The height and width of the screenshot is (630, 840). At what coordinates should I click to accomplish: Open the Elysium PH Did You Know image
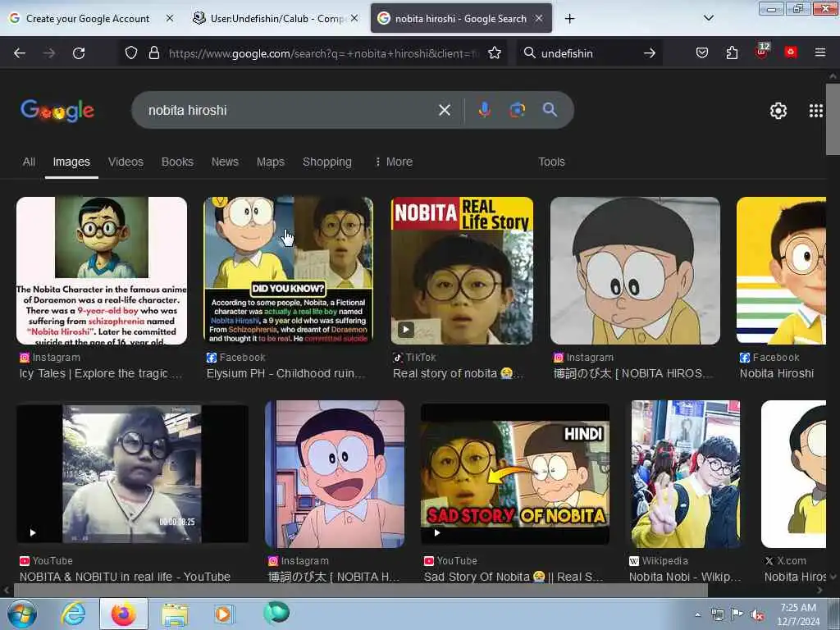(x=288, y=271)
